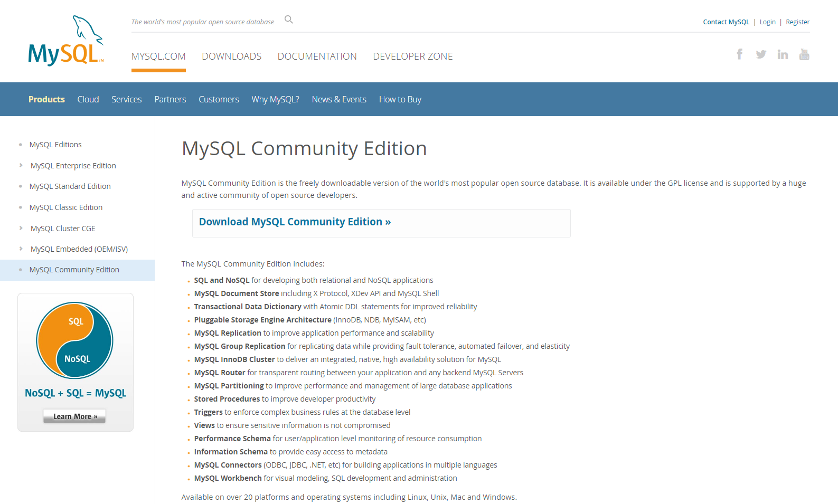Switch to the DEVELOPER ZONE tab
Screen dimensions: 838x504
click(413, 56)
